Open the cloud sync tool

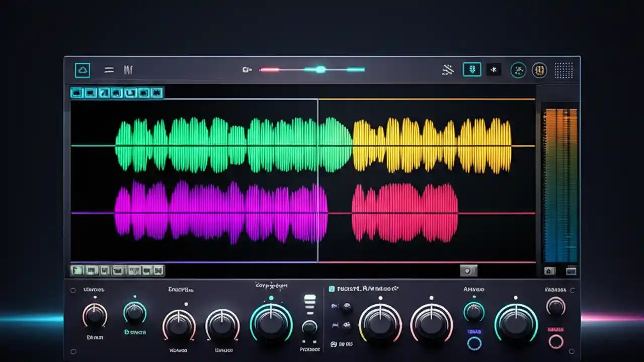82,70
